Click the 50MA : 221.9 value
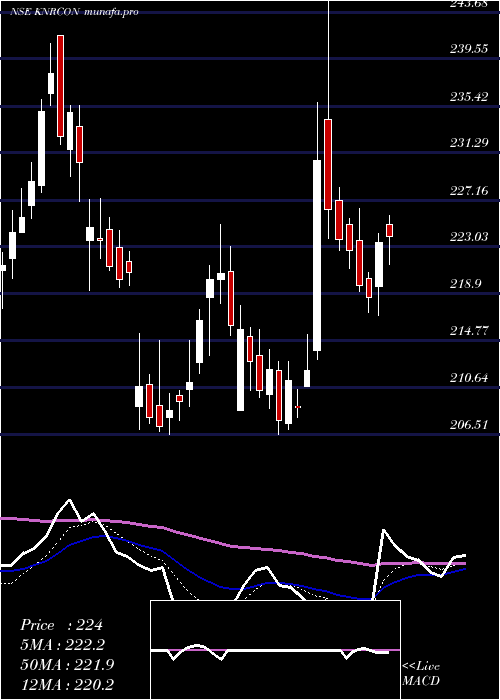 tap(67, 665)
